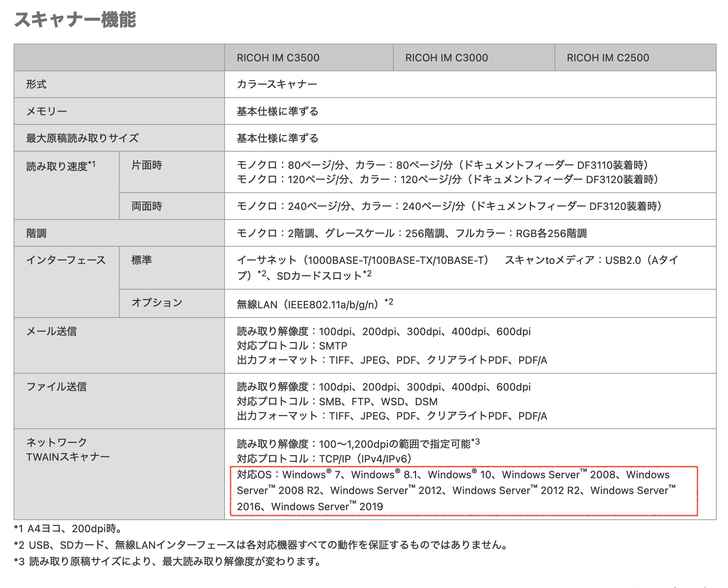728x588 pixels.
Task: Click the 階調 row label
Action: [x=36, y=233]
